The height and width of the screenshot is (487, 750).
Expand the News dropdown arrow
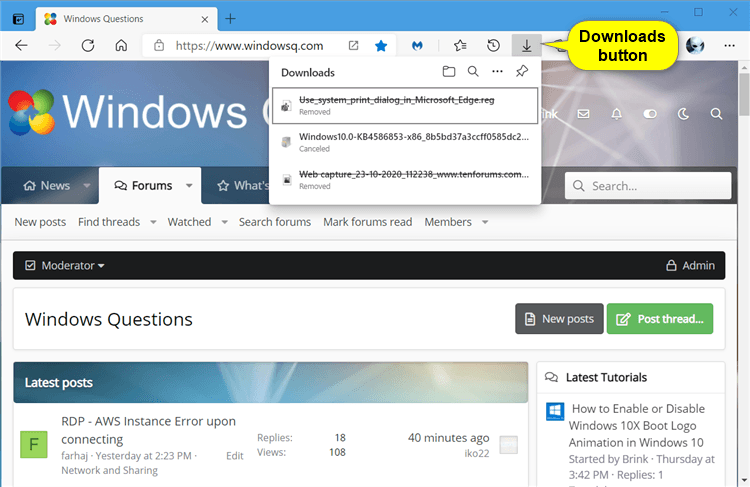coord(87,186)
